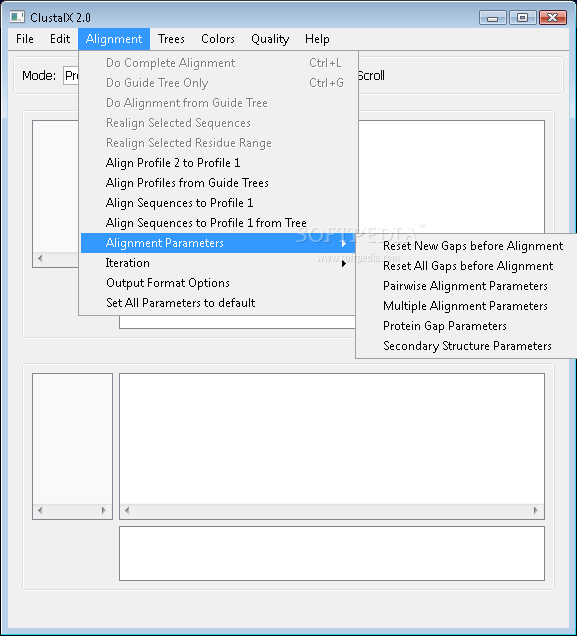The image size is (577, 636).
Task: Open the Edit menu
Action: click(60, 39)
